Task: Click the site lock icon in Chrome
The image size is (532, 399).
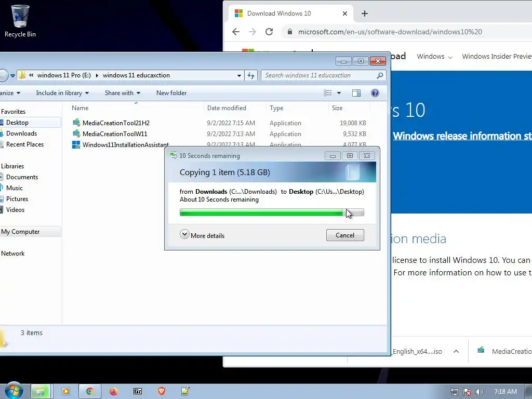Action: (x=289, y=32)
